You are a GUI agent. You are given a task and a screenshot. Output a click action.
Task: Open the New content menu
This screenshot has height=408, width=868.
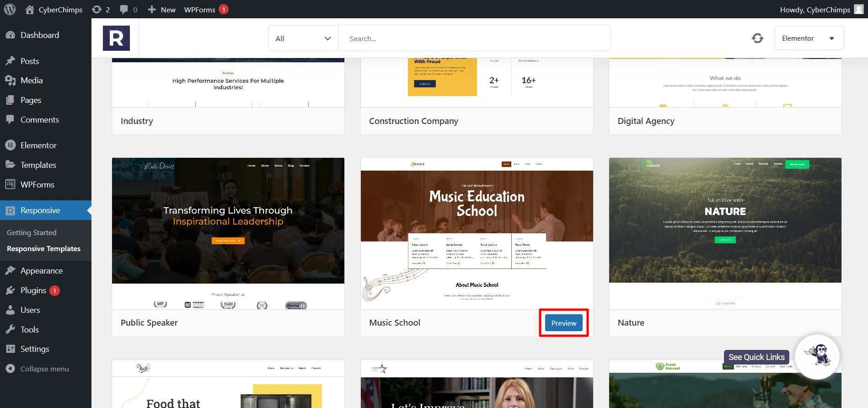pyautogui.click(x=161, y=10)
